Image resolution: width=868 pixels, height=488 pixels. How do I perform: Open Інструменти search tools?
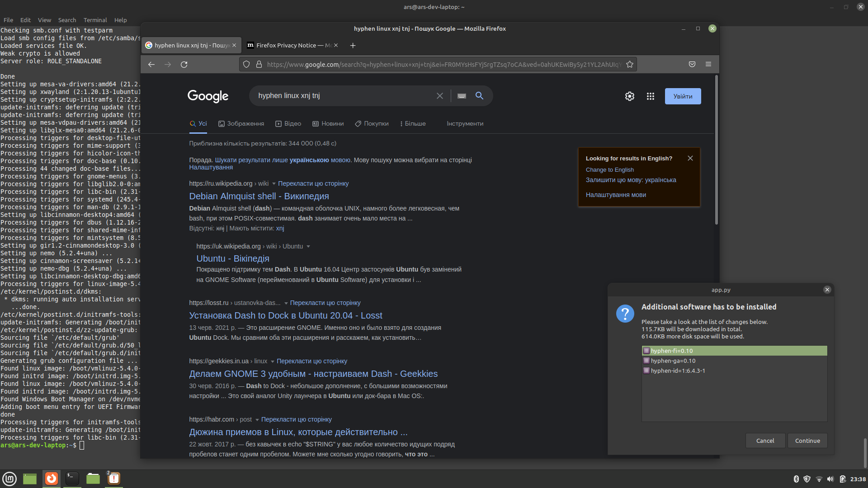coord(465,123)
